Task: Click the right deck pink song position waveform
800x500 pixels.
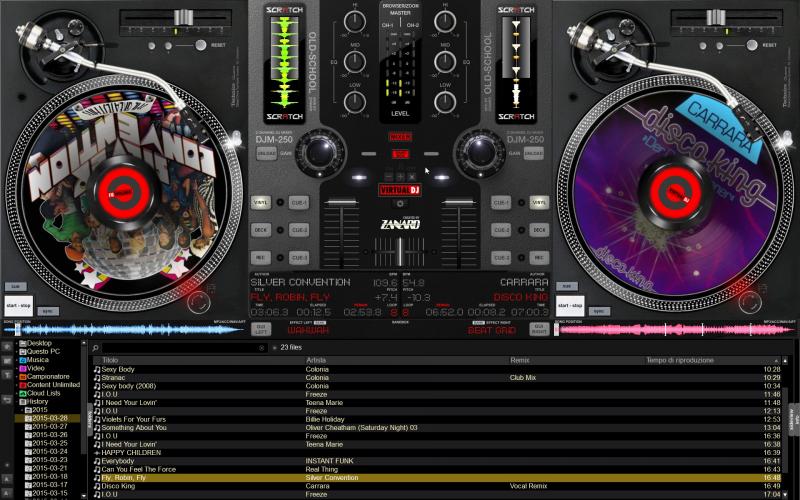Action: [674, 330]
